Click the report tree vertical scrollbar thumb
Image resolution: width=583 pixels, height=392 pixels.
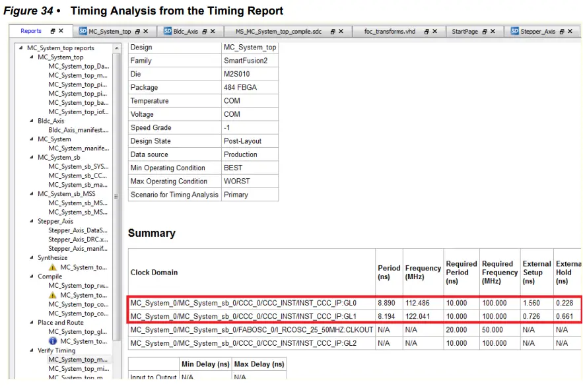(x=116, y=197)
